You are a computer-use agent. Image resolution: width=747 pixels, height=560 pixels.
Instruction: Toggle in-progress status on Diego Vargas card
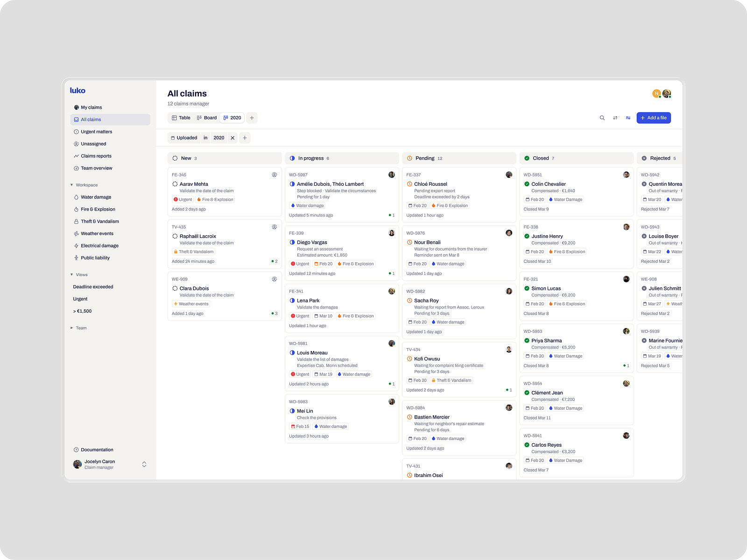(x=292, y=243)
